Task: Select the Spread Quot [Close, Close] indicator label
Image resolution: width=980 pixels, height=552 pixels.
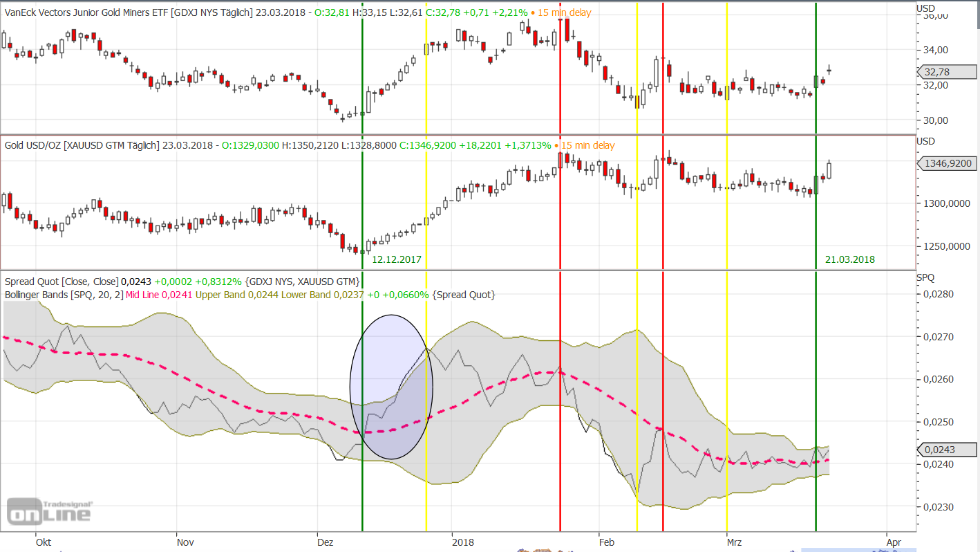Action: click(x=62, y=282)
